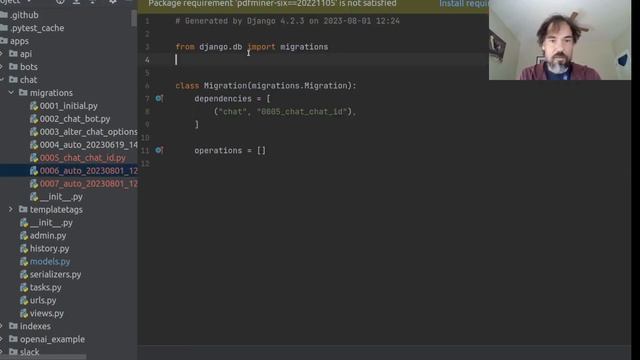Viewport: 640px width, 360px height.
Task: Click override gutter icon on dependencies line
Action: tap(159, 98)
